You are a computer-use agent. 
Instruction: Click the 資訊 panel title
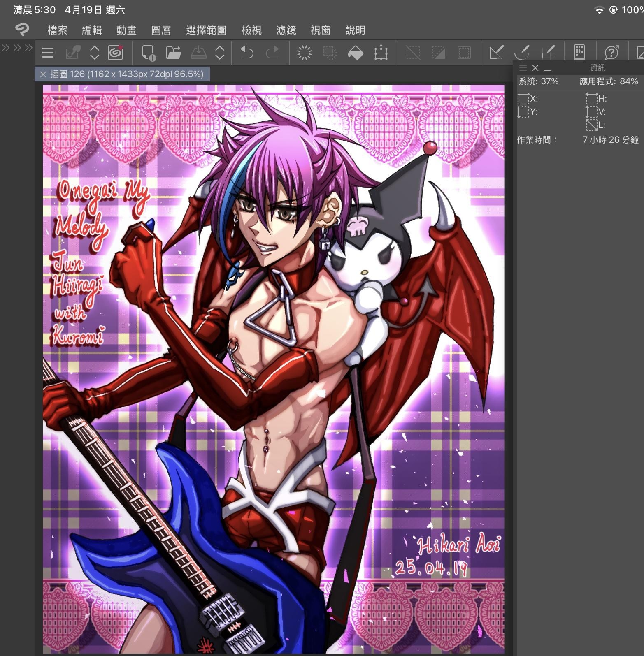598,67
